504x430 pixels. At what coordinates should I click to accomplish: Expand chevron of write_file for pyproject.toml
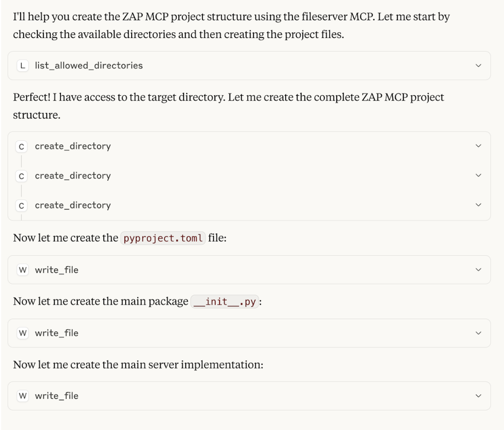coord(478,270)
